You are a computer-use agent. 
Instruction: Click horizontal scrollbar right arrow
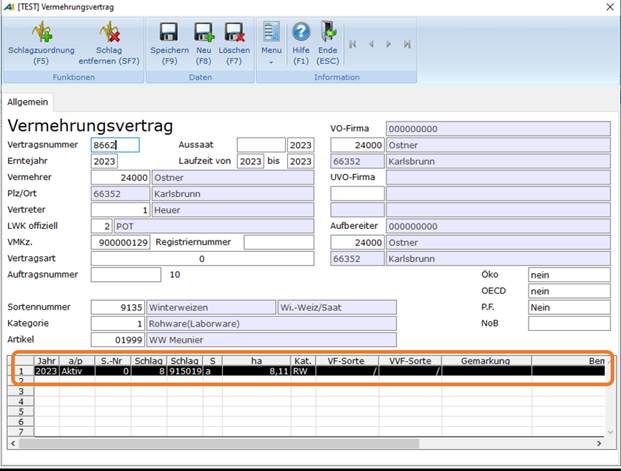point(599,443)
